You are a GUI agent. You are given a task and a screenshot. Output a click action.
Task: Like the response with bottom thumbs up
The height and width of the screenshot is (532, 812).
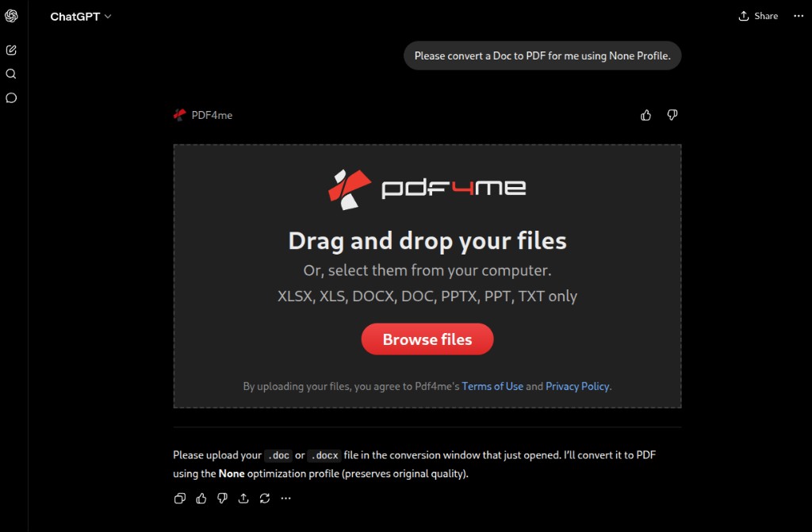click(201, 499)
